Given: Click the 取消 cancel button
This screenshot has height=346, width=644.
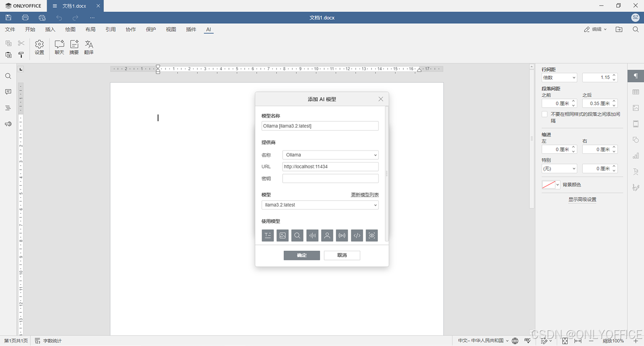Looking at the screenshot, I should (342, 255).
